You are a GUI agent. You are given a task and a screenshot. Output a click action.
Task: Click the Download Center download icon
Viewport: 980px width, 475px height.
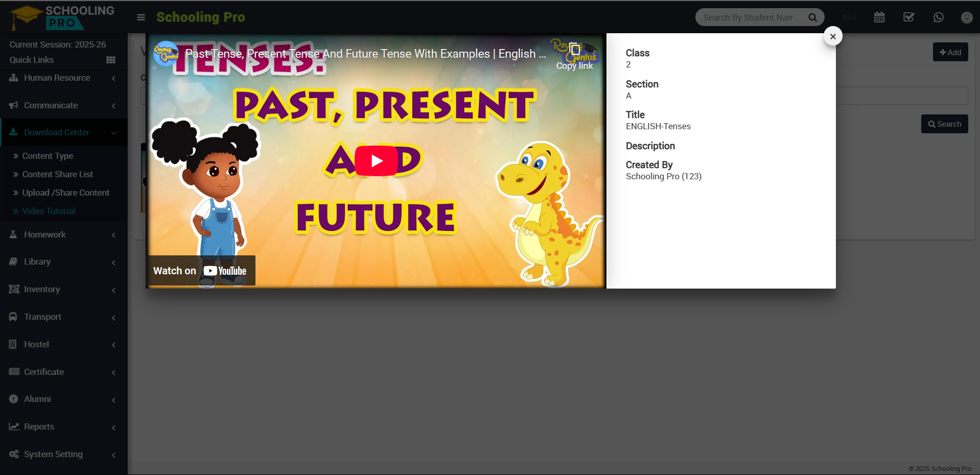click(14, 132)
